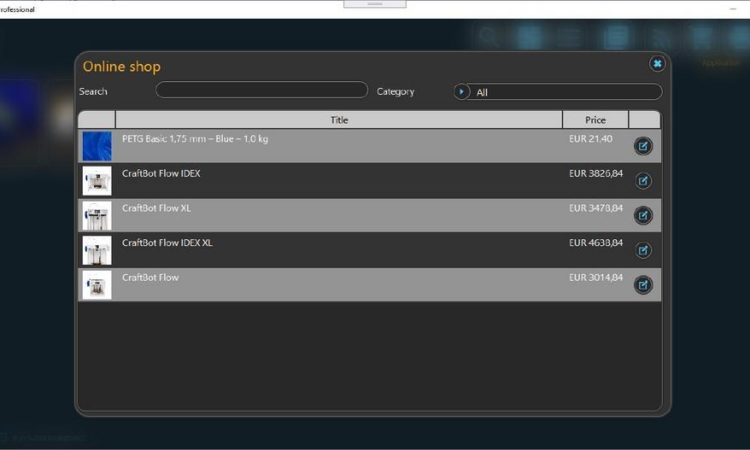This screenshot has height=450, width=750.
Task: Open PETG Basic Blue product link icon
Action: (643, 146)
